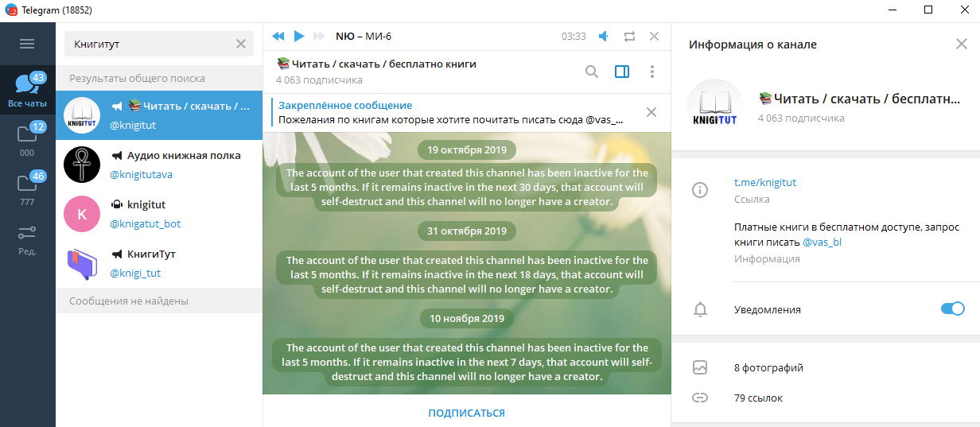Dismiss the pinned message
980x427 pixels.
[651, 112]
